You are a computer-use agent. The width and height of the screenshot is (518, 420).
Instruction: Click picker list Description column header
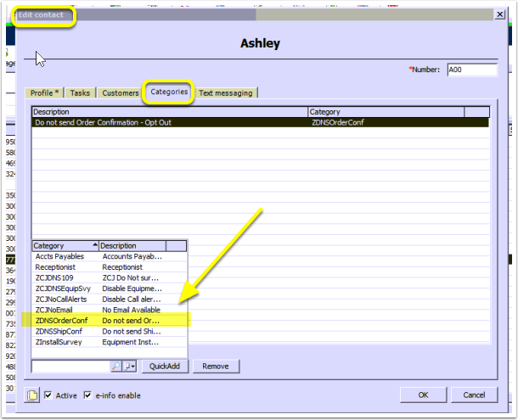[x=132, y=246]
